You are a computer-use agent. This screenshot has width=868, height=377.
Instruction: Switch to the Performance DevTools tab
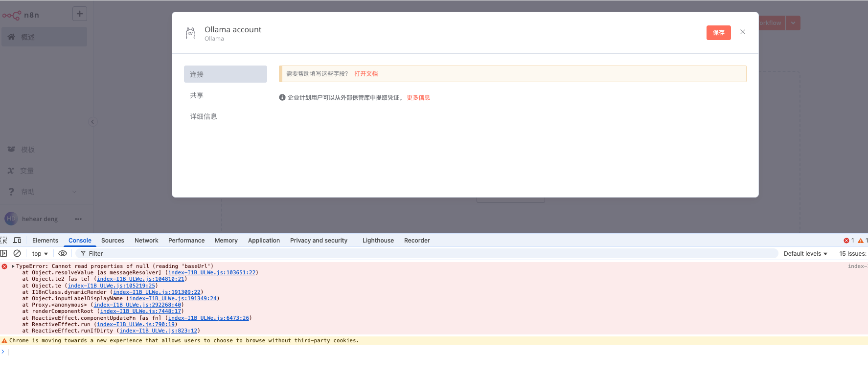coord(186,241)
